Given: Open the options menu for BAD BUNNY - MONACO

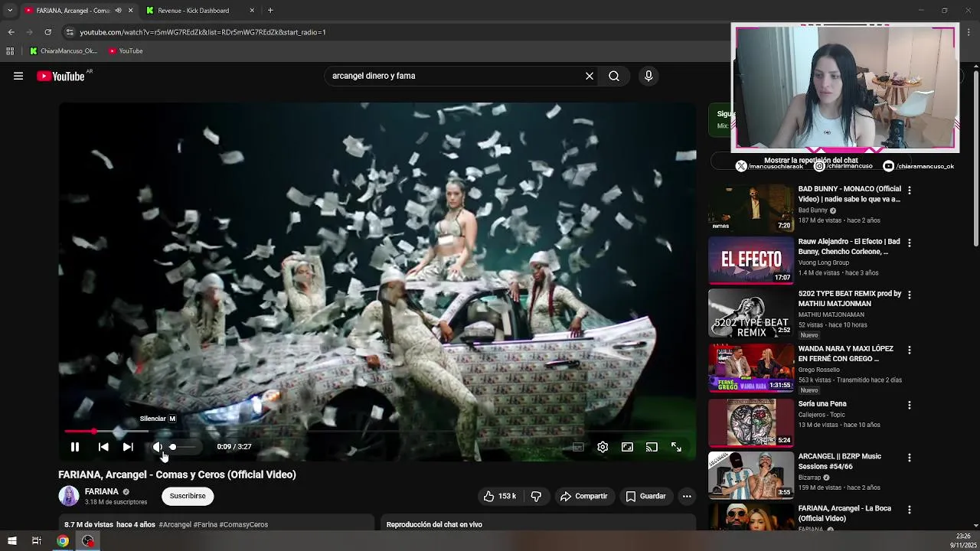Looking at the screenshot, I should [x=910, y=189].
